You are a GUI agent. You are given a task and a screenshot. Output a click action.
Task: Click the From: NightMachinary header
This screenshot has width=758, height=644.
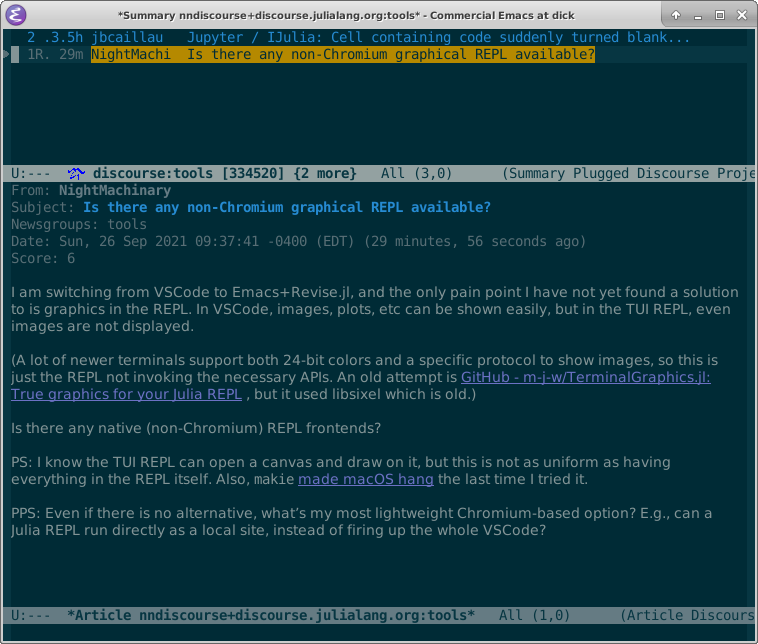point(91,190)
